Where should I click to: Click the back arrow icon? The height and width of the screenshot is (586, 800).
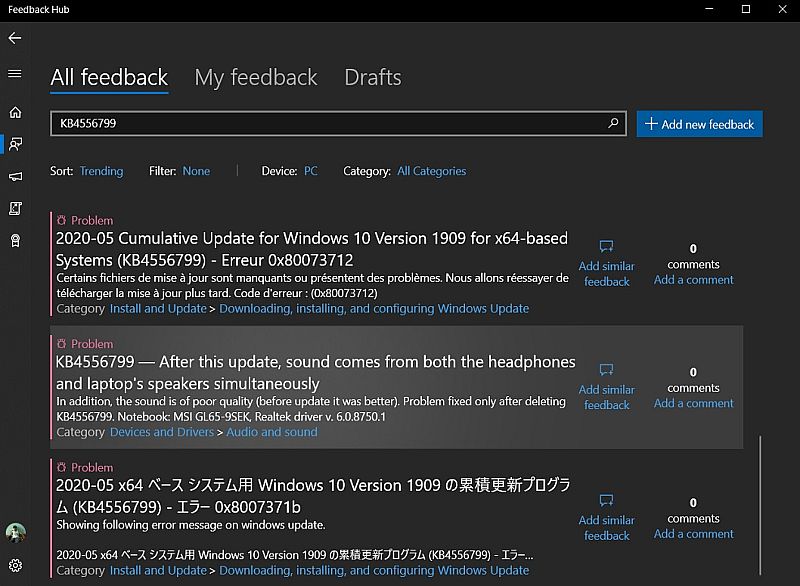click(14, 38)
